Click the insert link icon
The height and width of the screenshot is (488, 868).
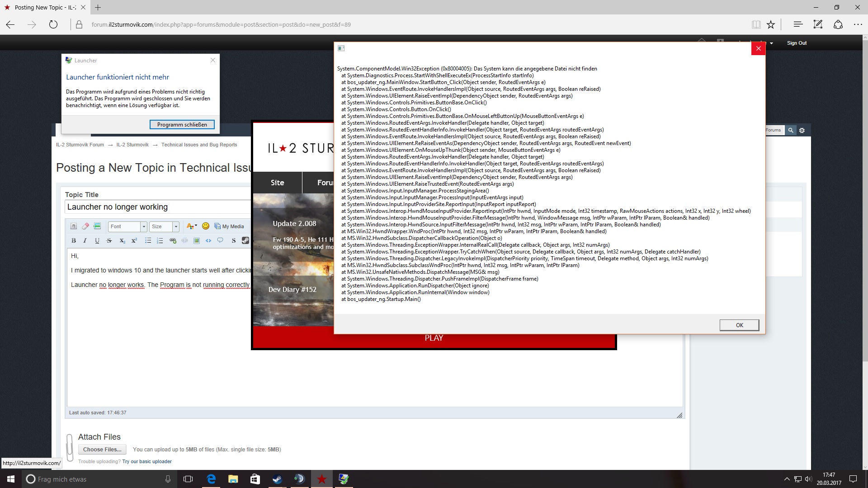[173, 241]
